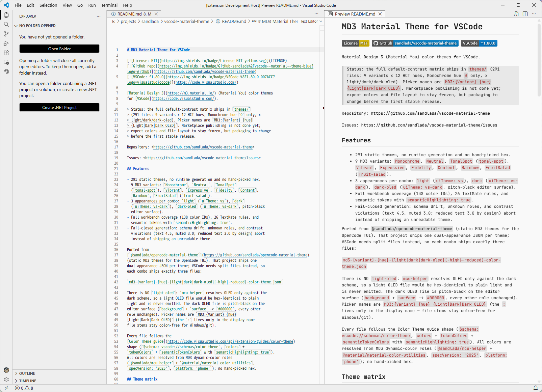Open the Manage gear menu
Screen dimensions: 542x392
click(x=6, y=380)
